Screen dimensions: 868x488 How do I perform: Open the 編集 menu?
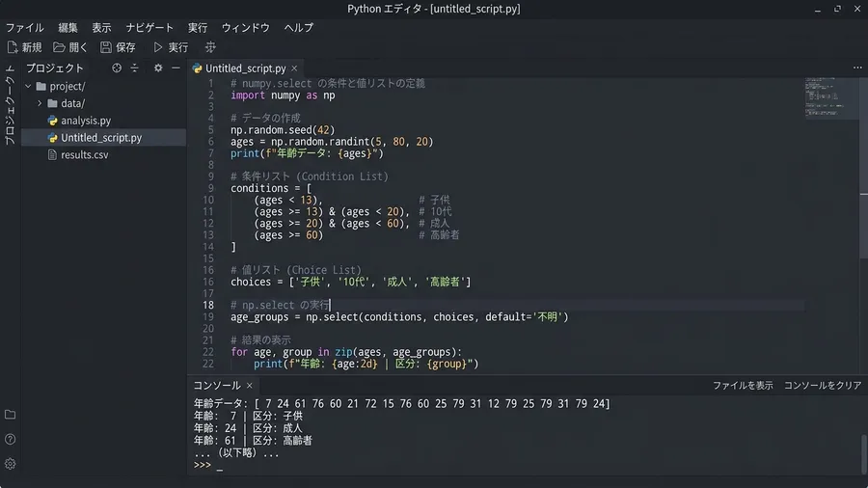click(68, 28)
